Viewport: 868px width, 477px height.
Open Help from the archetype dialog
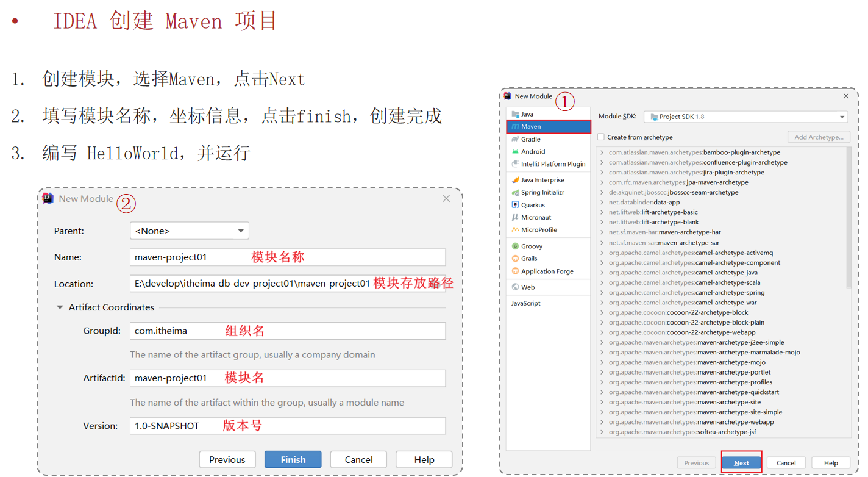[x=831, y=462]
